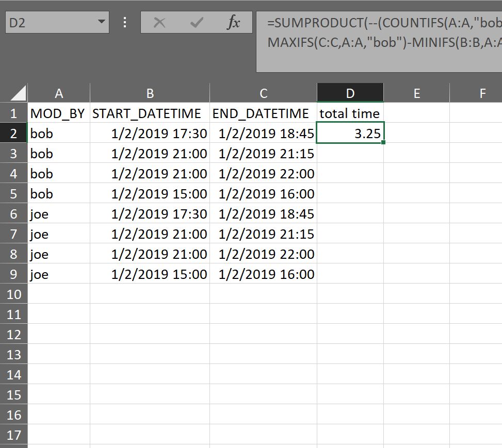
Task: Click end time 22:00 in row 8
Action: click(264, 254)
